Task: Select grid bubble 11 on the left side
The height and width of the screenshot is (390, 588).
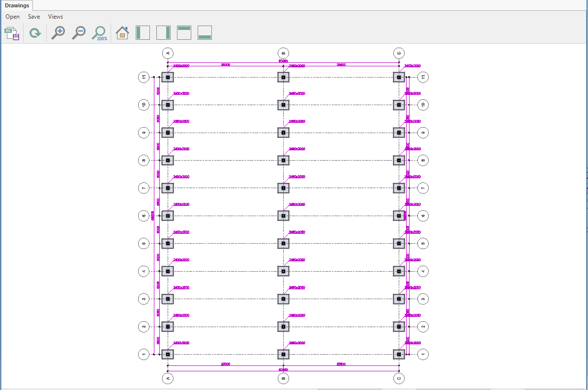Action: tap(144, 77)
